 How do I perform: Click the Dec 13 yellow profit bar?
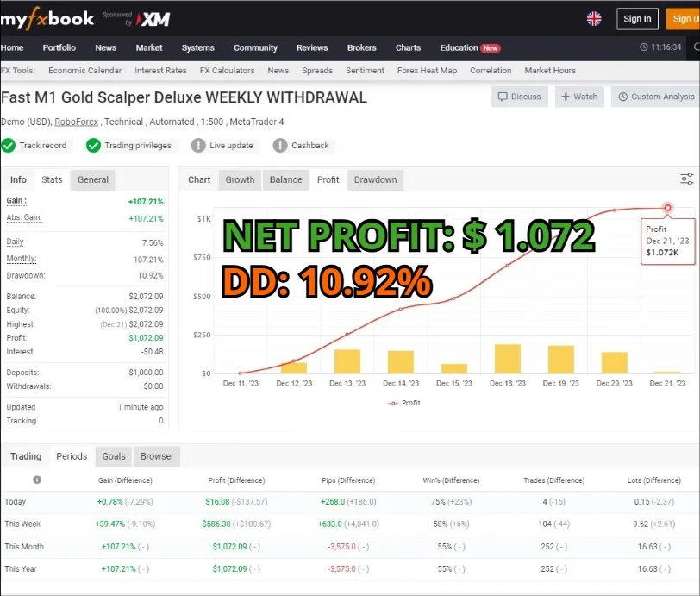[x=347, y=361]
